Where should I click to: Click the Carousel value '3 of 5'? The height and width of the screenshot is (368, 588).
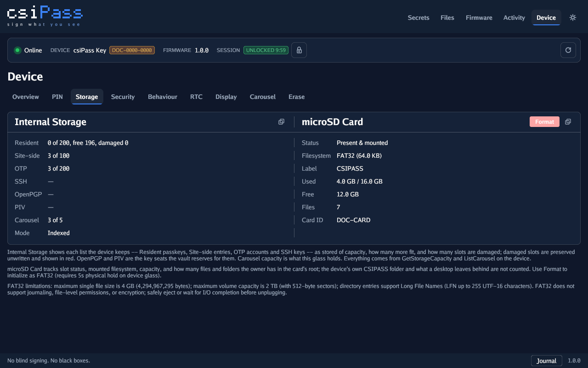point(55,220)
